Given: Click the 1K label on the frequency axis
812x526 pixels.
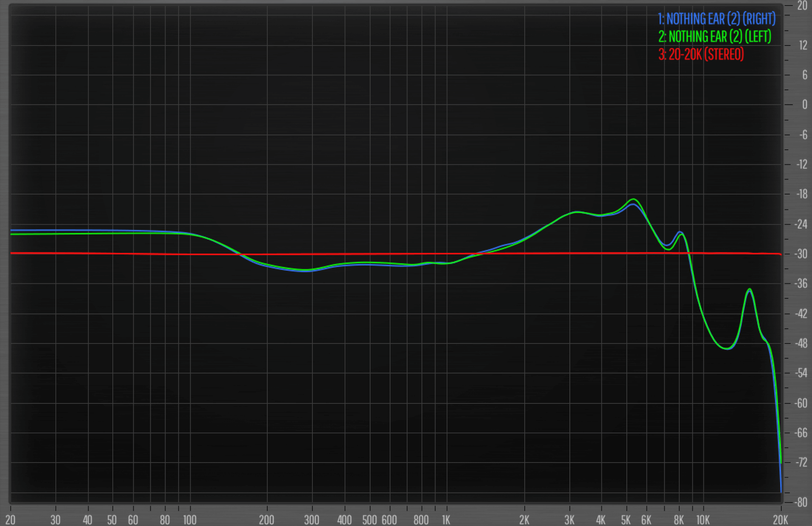Looking at the screenshot, I should click(x=446, y=520).
